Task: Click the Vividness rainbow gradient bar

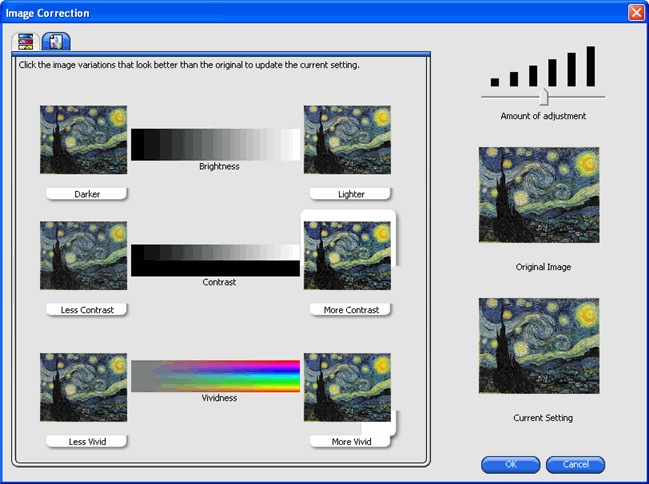Action: 216,376
